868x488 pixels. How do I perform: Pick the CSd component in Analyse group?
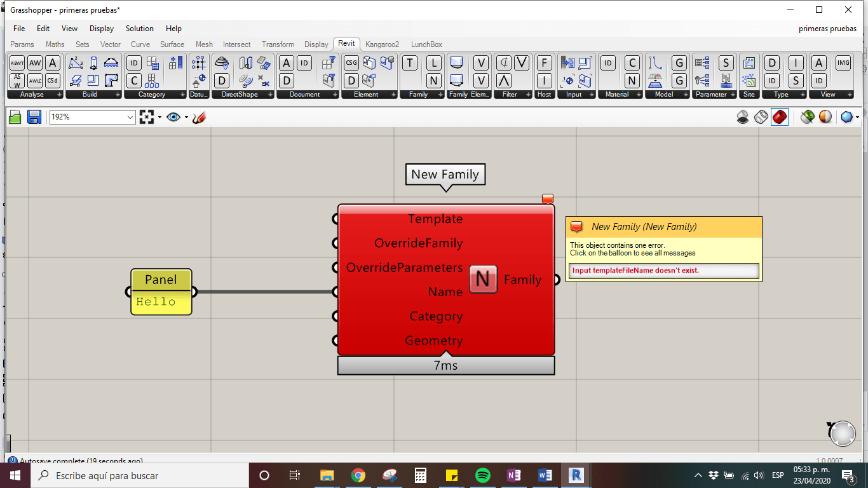click(x=53, y=81)
